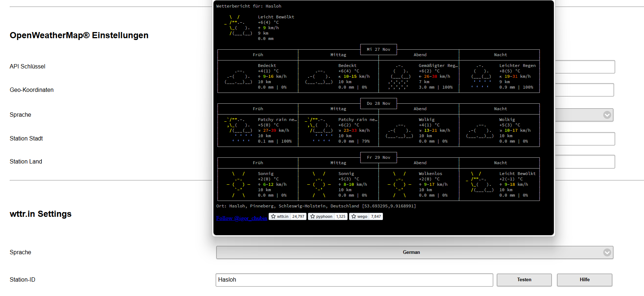Click the Station Stadt input field

pyautogui.click(x=585, y=139)
